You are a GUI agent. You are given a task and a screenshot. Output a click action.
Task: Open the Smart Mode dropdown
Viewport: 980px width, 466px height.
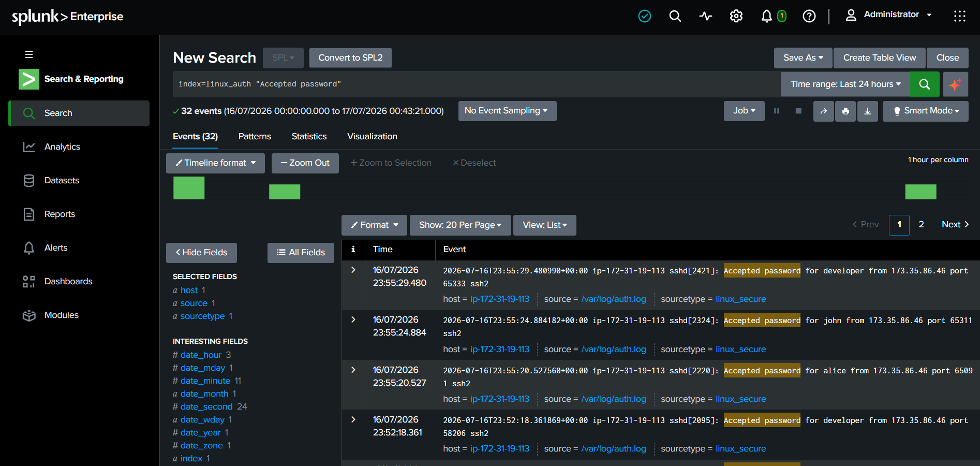point(926,111)
